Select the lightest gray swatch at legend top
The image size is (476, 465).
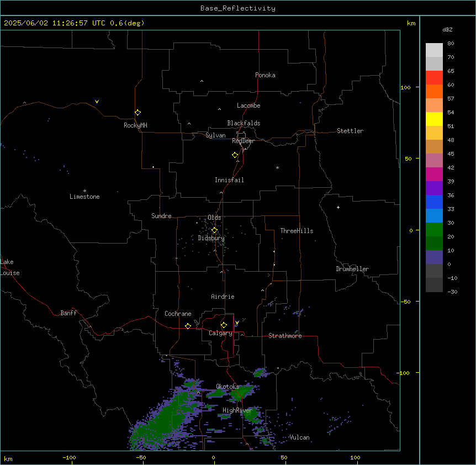tap(434, 50)
